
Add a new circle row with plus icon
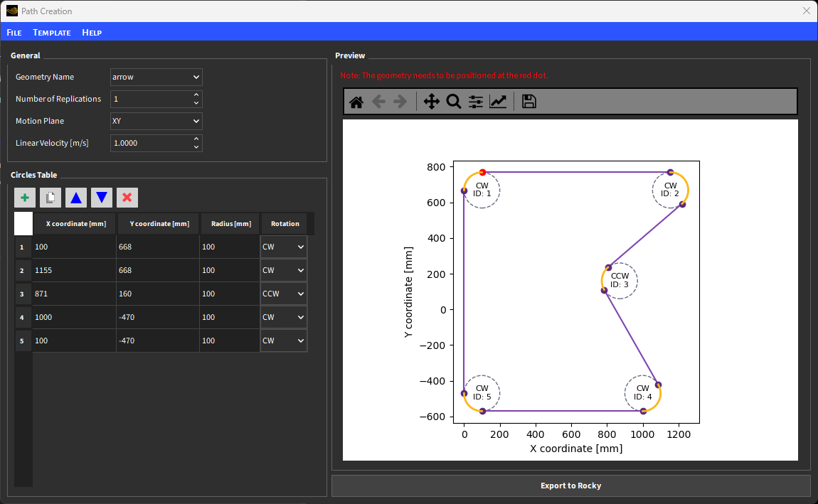(24, 198)
